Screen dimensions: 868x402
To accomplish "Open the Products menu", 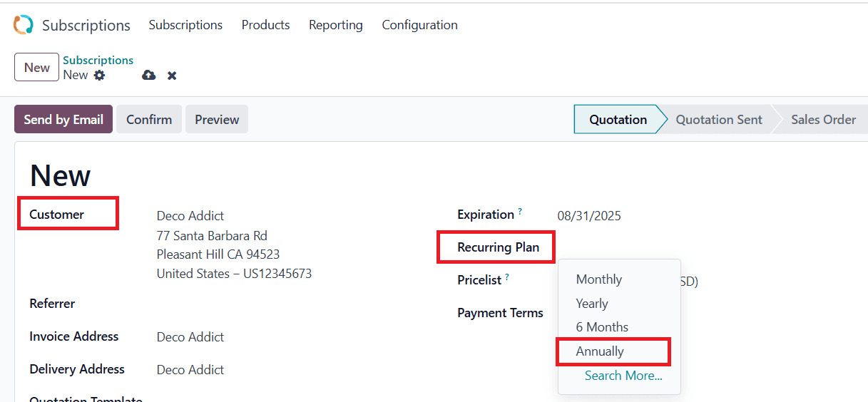I will point(265,25).
